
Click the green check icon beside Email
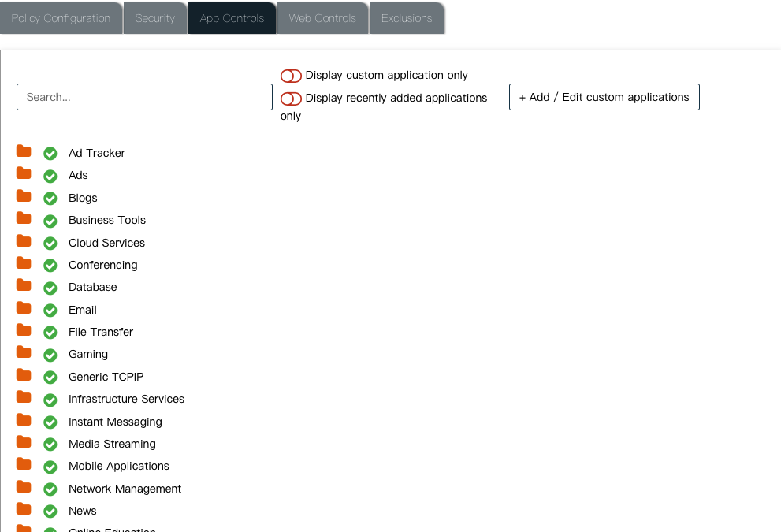tap(50, 311)
